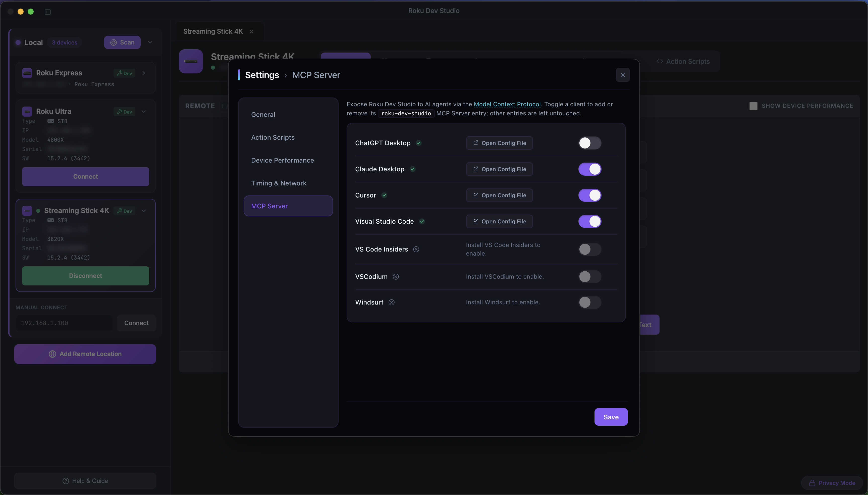Viewport: 868px width, 495px height.
Task: Click the 3 devices count badge
Action: coord(65,42)
